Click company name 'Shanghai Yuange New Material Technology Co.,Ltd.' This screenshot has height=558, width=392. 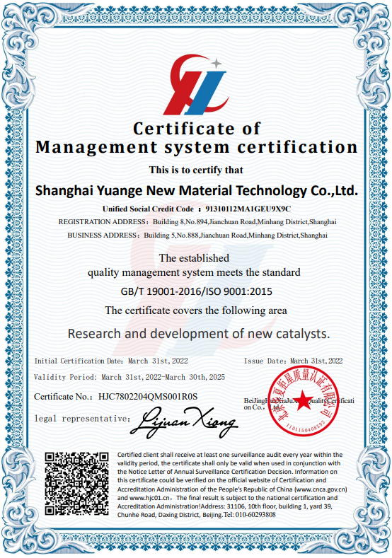point(196,191)
